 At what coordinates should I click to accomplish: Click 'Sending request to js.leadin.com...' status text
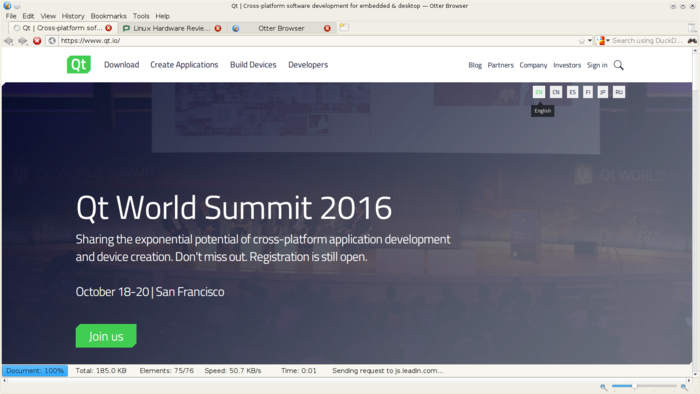(388, 371)
